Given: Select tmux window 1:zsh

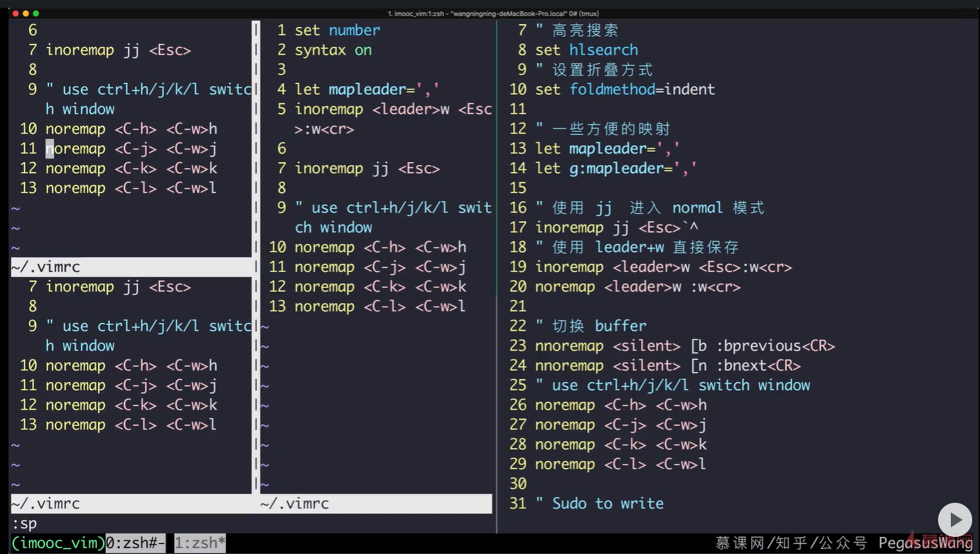Looking at the screenshot, I should click(x=200, y=543).
